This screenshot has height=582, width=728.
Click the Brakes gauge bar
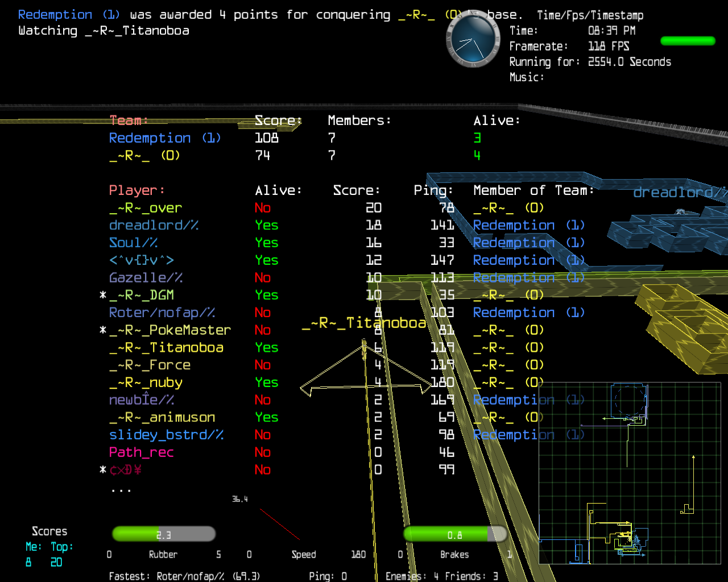tap(455, 534)
